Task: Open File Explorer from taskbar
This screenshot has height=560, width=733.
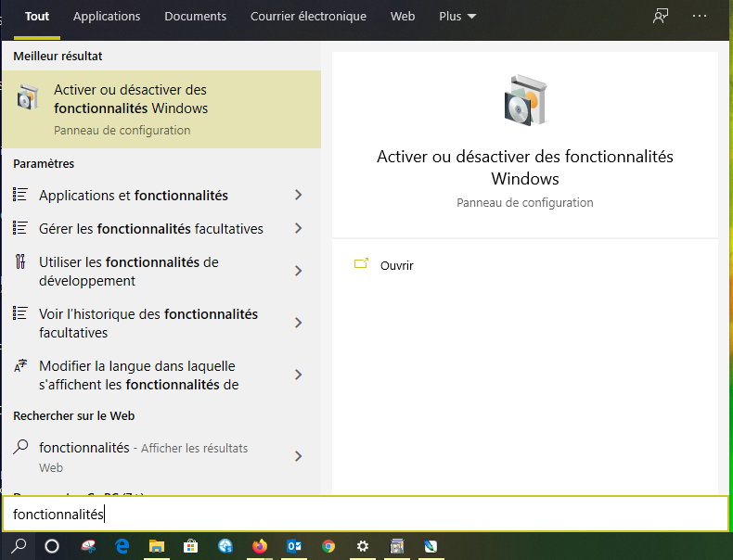Action: click(157, 546)
